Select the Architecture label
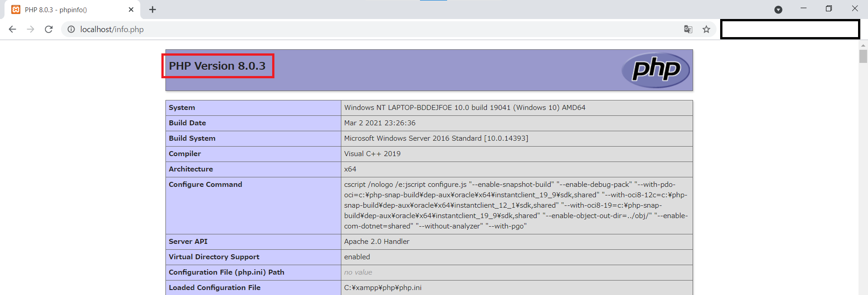Viewport: 868px width, 295px height. click(191, 169)
